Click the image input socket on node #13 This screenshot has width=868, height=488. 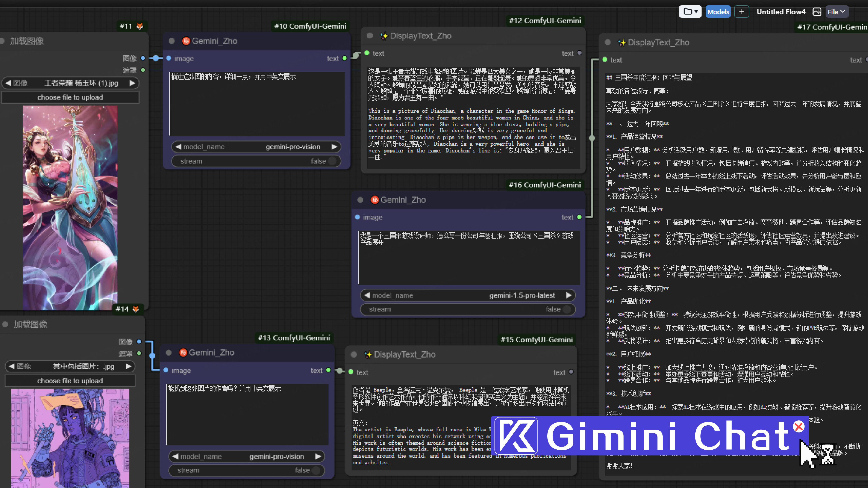[166, 370]
